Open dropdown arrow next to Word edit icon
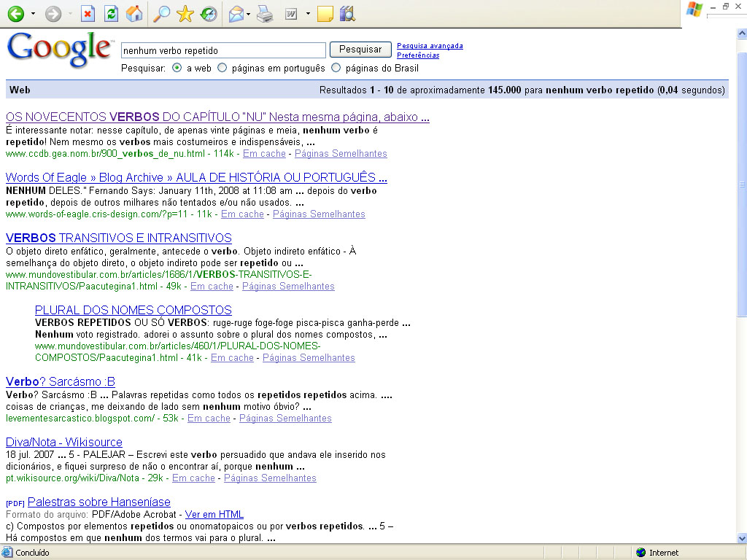 point(308,14)
